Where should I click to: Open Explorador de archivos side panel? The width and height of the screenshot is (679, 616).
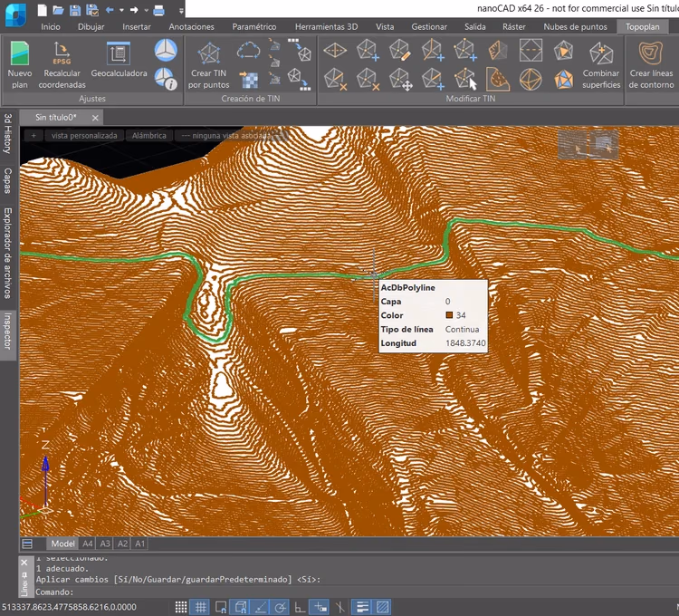click(x=8, y=253)
